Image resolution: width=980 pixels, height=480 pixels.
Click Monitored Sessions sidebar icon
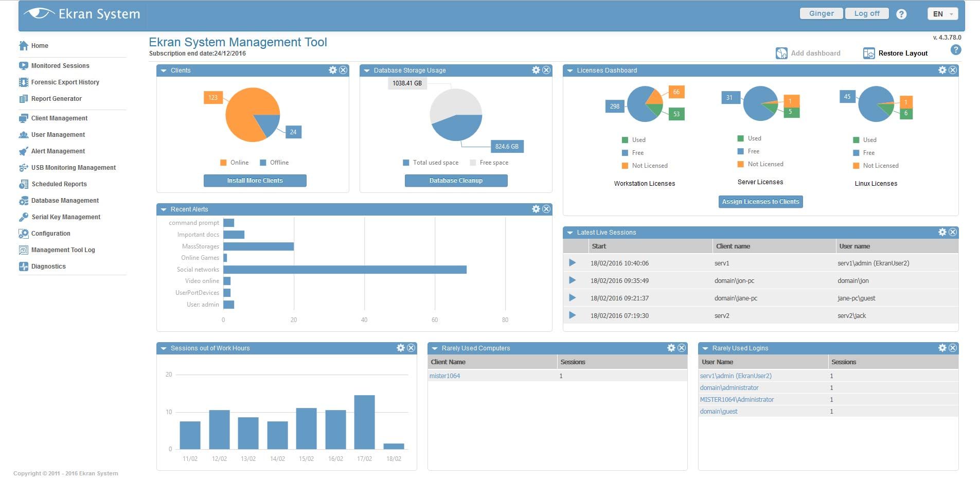point(24,66)
